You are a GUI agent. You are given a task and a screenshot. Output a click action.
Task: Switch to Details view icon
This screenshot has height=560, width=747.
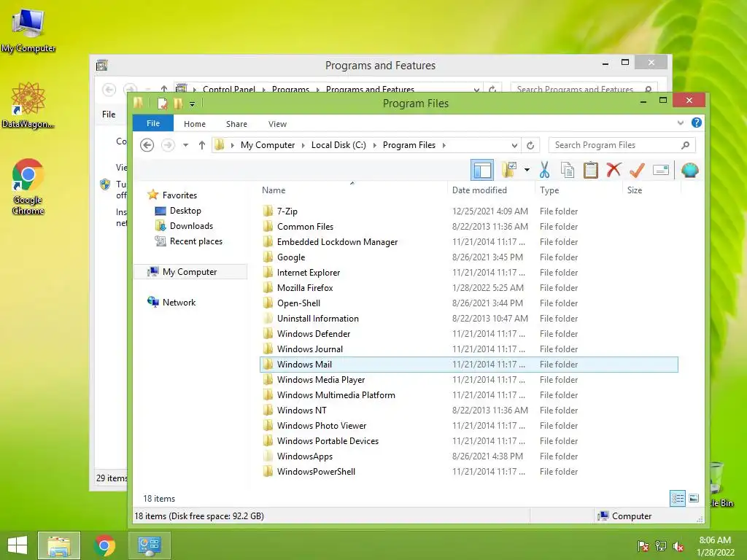[x=678, y=498]
